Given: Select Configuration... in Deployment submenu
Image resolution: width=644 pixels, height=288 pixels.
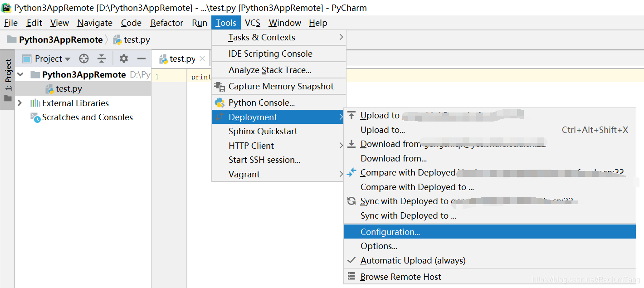Looking at the screenshot, I should point(390,232).
